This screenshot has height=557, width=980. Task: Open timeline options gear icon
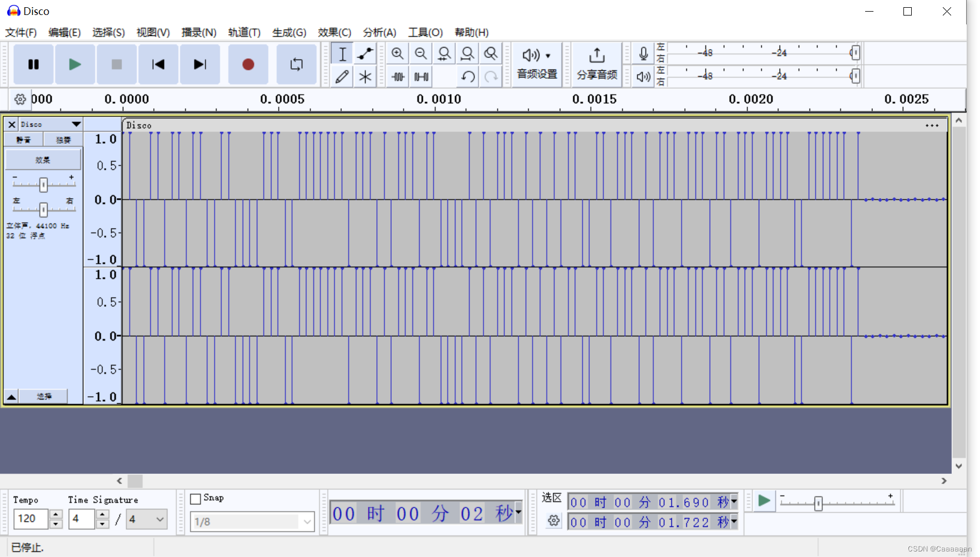[x=20, y=99]
